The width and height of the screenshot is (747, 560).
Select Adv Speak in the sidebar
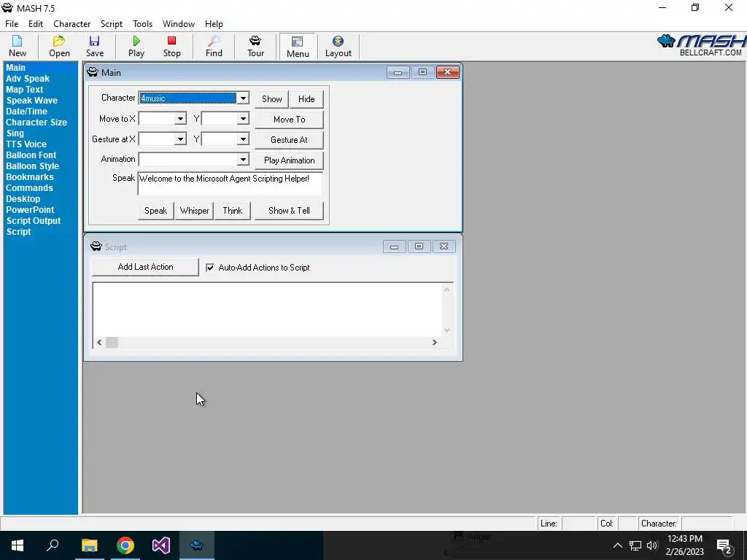click(28, 79)
